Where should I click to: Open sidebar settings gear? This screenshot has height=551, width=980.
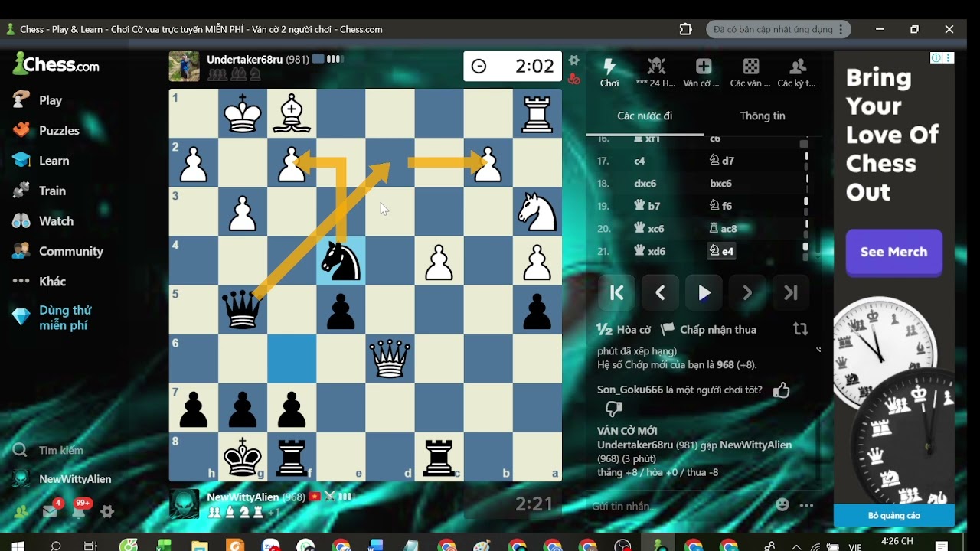tap(108, 512)
